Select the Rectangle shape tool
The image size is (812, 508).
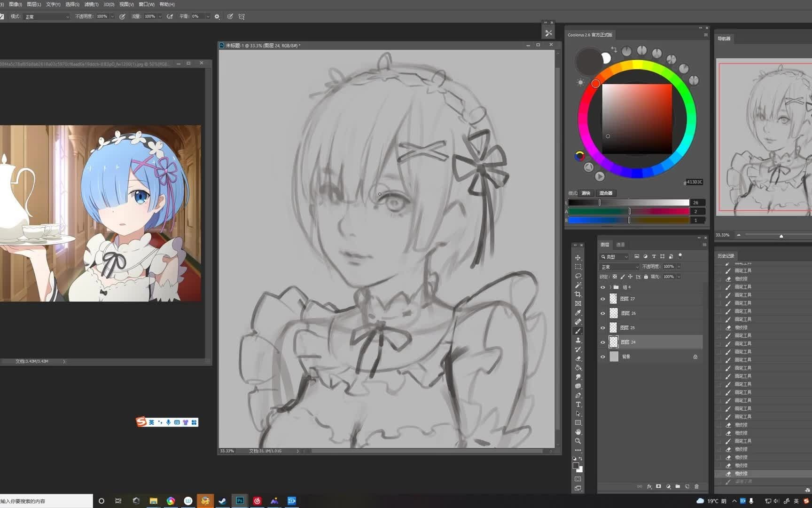coord(578,423)
